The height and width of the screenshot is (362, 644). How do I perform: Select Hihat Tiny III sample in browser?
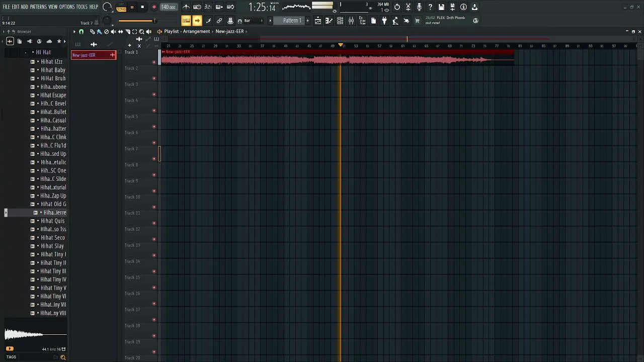pos(53,271)
